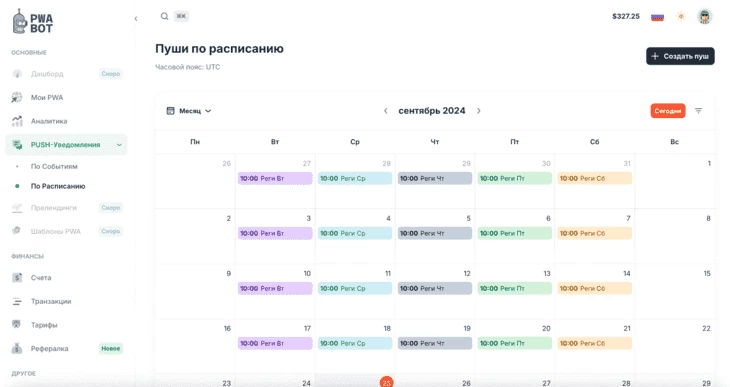This screenshot has height=387, width=730.
Task: Open the purple Реги Вт event on the 3rd
Action: tap(275, 233)
